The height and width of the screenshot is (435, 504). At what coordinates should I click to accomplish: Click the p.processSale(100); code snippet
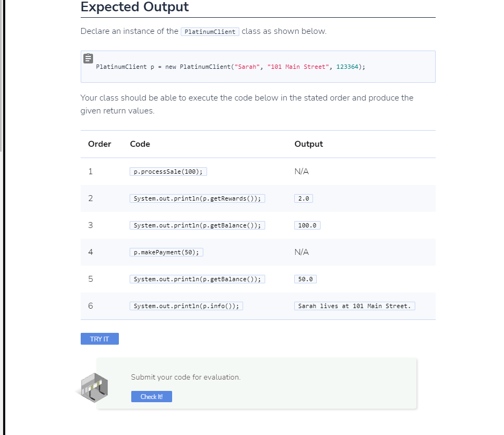point(168,172)
